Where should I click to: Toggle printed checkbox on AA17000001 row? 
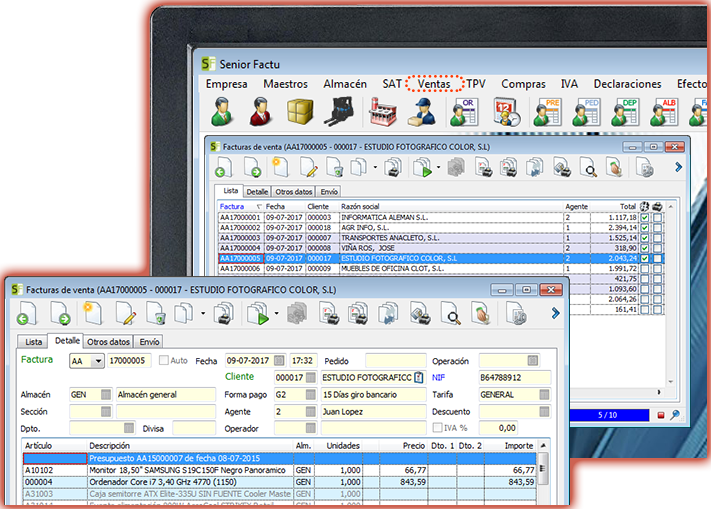[657, 218]
